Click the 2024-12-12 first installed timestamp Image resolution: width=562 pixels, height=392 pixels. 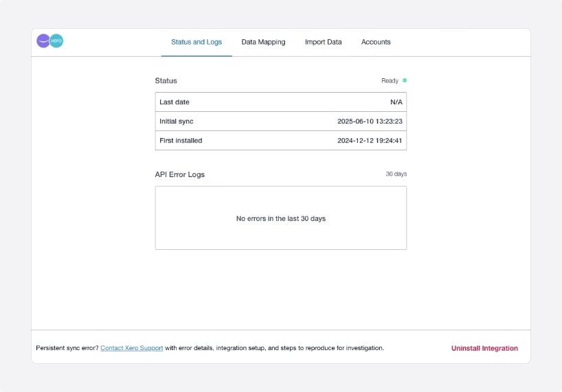[370, 141]
